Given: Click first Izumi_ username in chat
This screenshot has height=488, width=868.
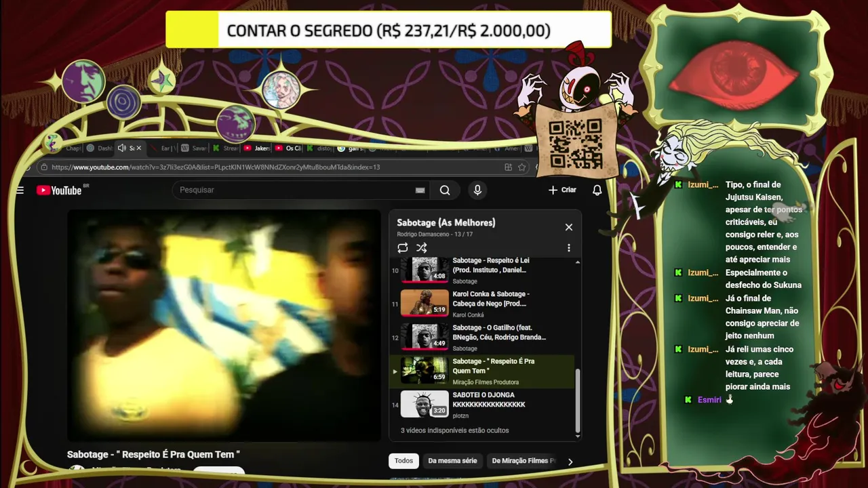Looking at the screenshot, I should 703,185.
